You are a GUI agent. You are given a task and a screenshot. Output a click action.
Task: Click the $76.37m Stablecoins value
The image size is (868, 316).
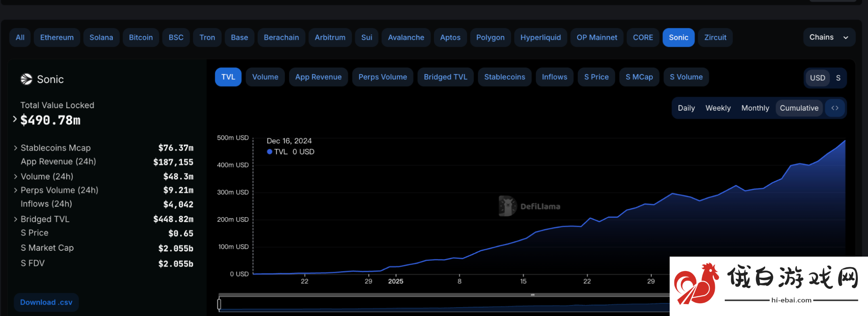click(x=176, y=148)
